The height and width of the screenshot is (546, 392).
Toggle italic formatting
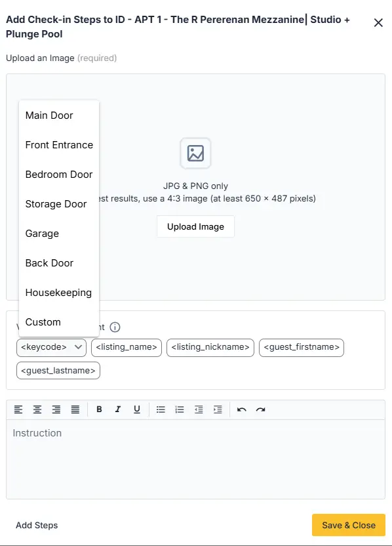click(x=118, y=409)
